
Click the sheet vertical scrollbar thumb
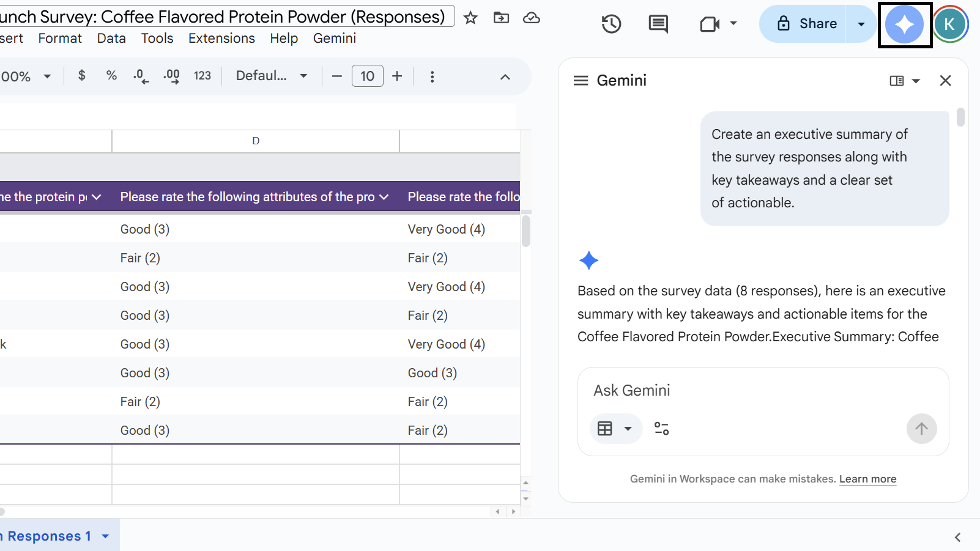coord(526,231)
